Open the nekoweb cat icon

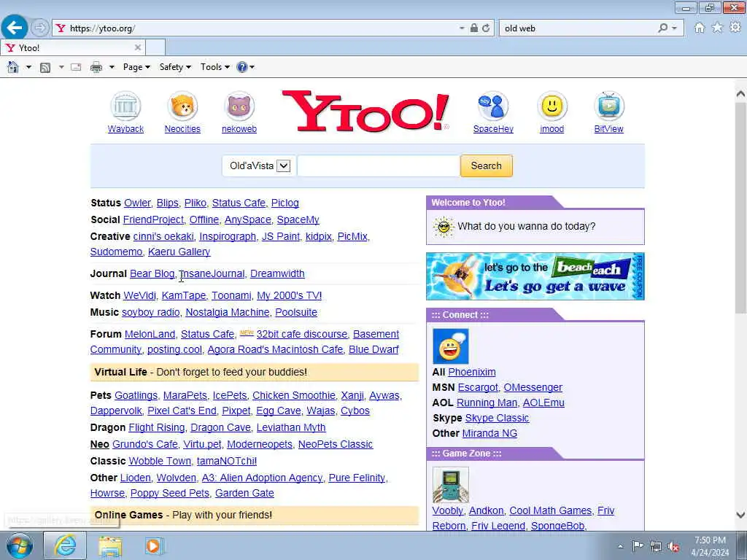[x=239, y=106]
